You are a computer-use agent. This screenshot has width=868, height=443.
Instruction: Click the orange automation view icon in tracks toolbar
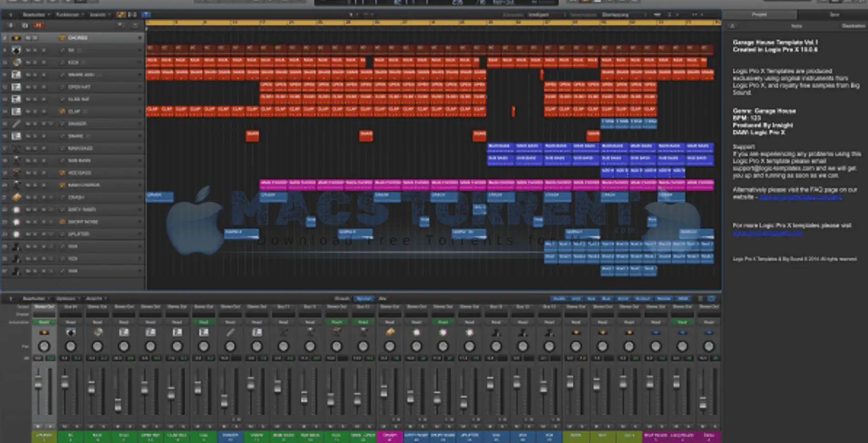point(121,15)
